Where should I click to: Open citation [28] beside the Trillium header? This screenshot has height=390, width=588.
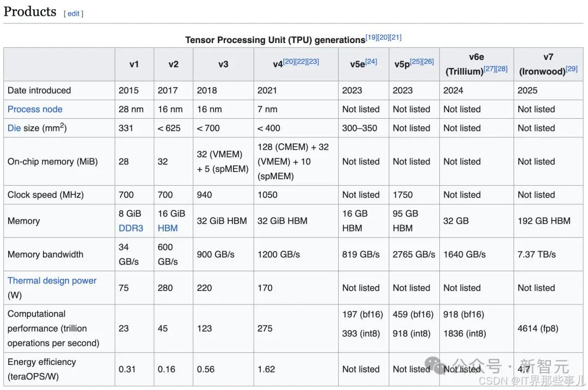click(x=502, y=69)
